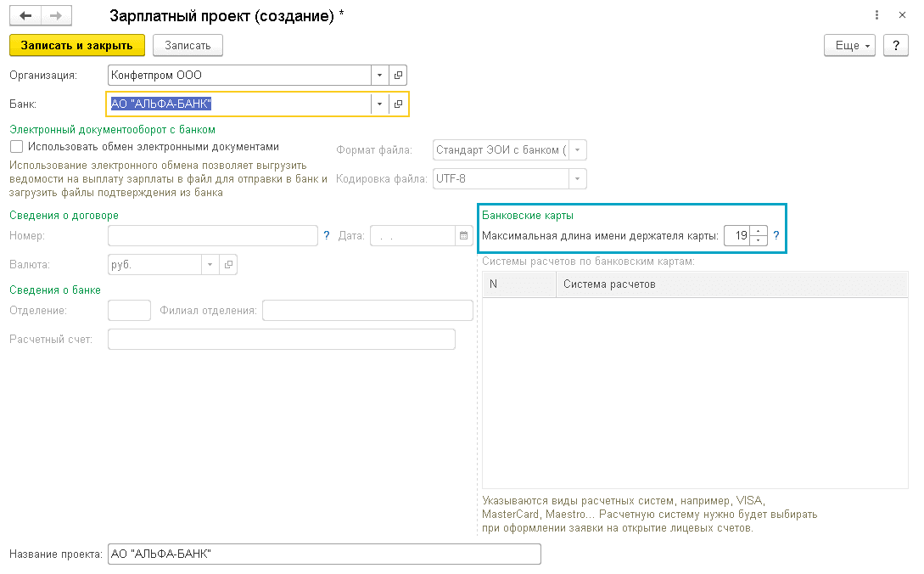Show hint for cardholder name length
924x574 pixels.
pos(776,235)
